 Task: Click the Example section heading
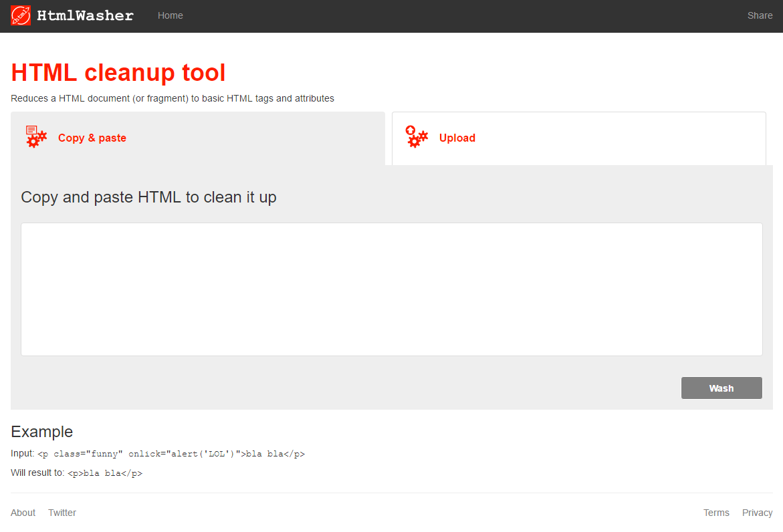[x=41, y=431]
